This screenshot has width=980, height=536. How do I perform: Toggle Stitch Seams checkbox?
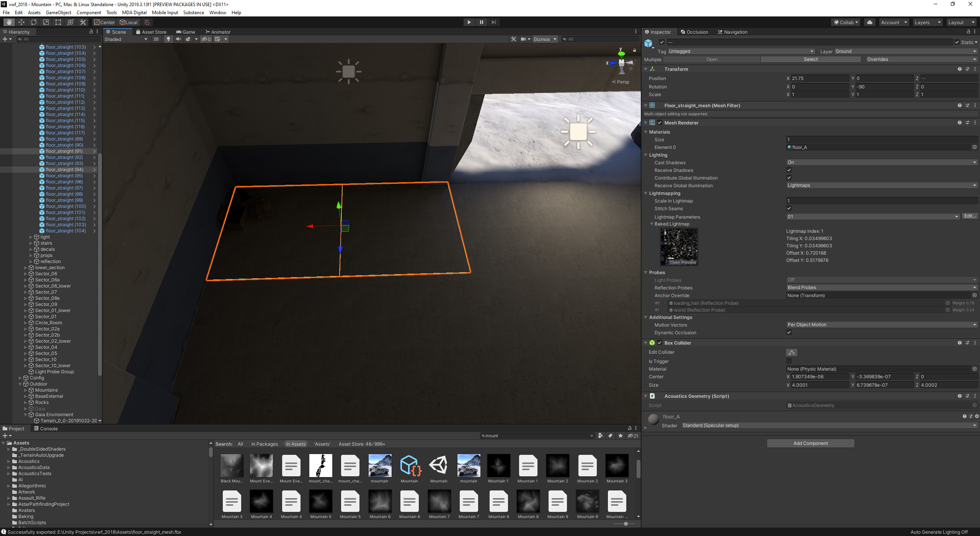pos(789,208)
